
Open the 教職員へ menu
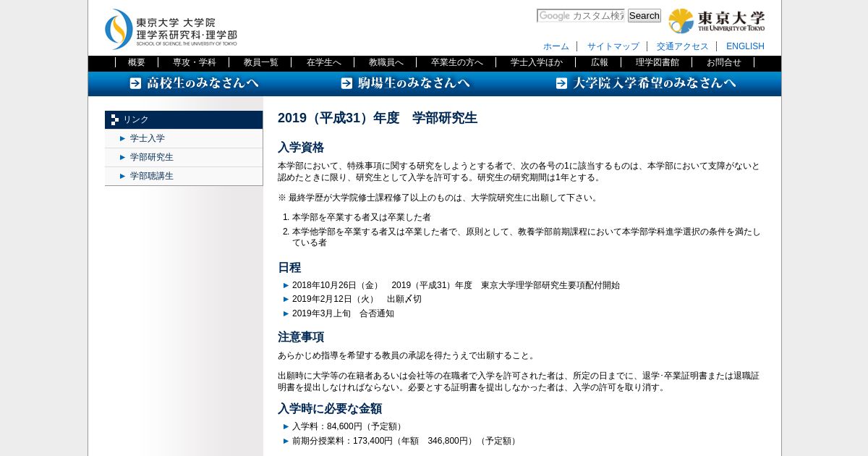(x=386, y=62)
